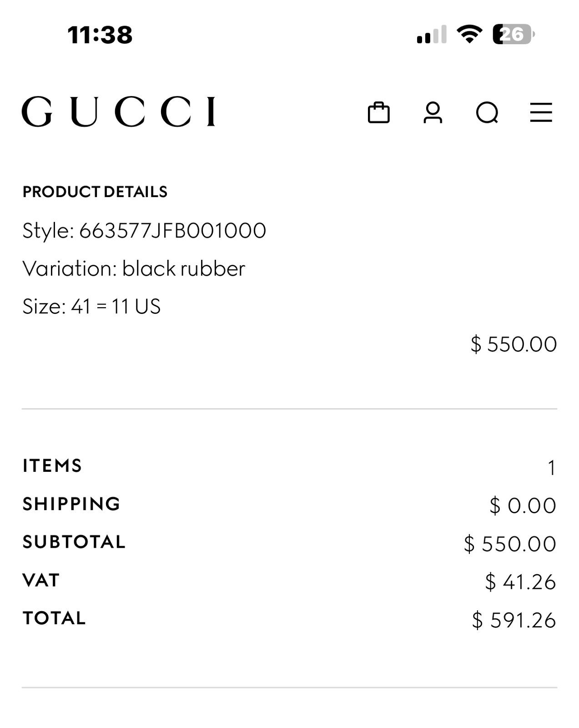This screenshot has width=579, height=728.
Task: Tap the Variation black rubber line
Action: pyautogui.click(x=134, y=268)
